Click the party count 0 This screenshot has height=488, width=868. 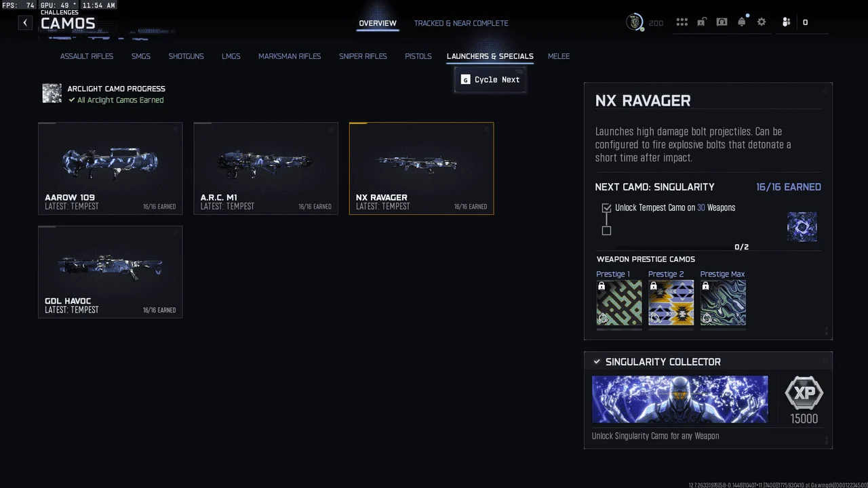(x=806, y=23)
